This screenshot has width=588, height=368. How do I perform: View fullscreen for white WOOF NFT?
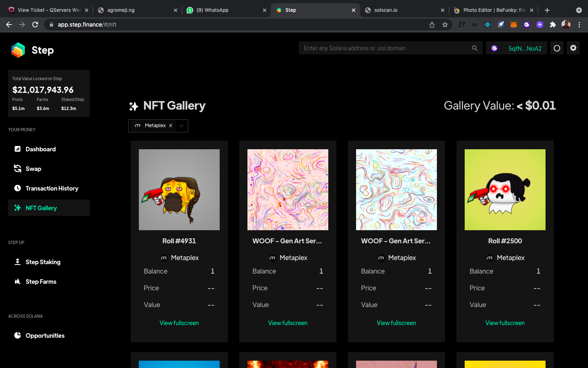[x=396, y=323]
